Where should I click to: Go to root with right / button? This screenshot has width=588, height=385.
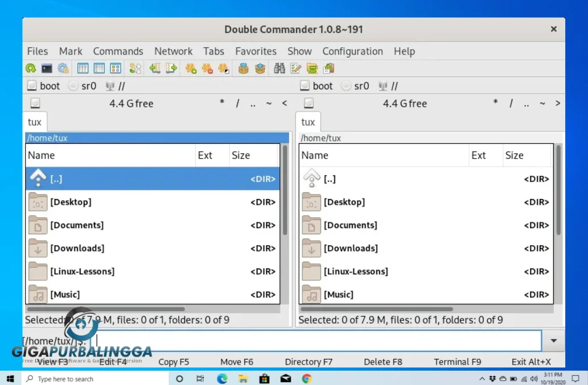click(x=511, y=103)
